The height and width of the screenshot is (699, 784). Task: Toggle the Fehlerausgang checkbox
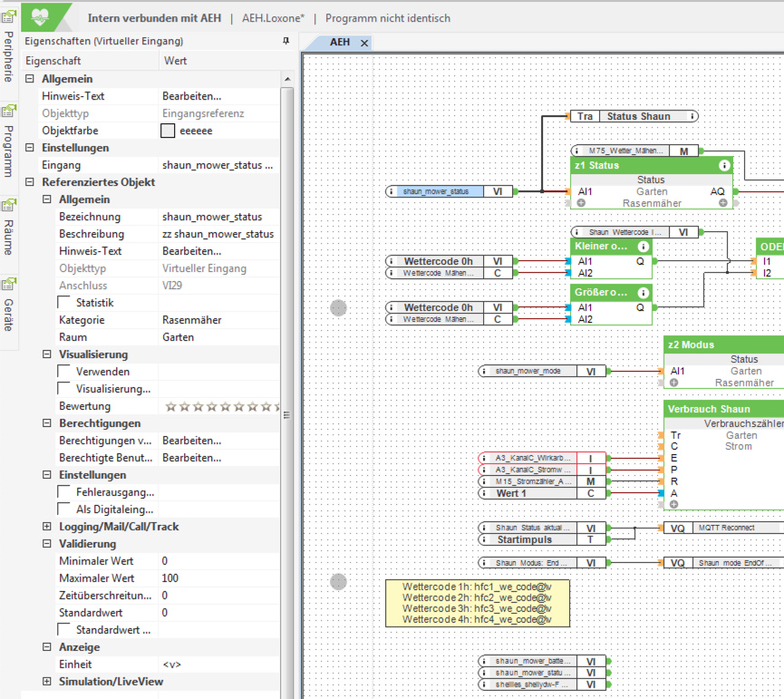point(64,492)
